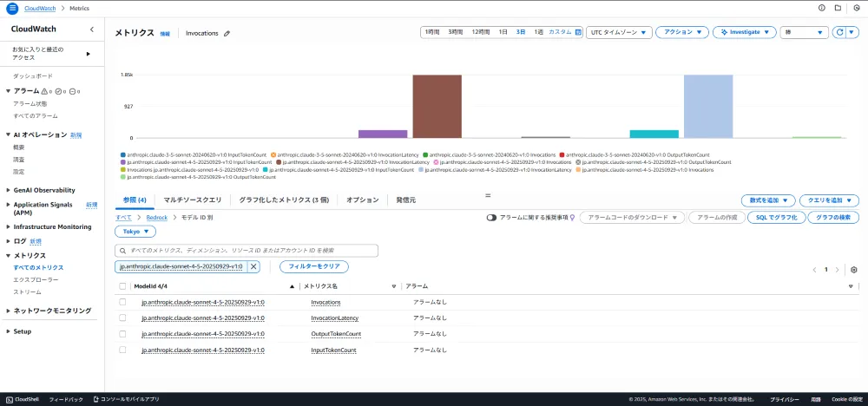
Task: Click search magnifier in metrics search box
Action: pyautogui.click(x=123, y=251)
